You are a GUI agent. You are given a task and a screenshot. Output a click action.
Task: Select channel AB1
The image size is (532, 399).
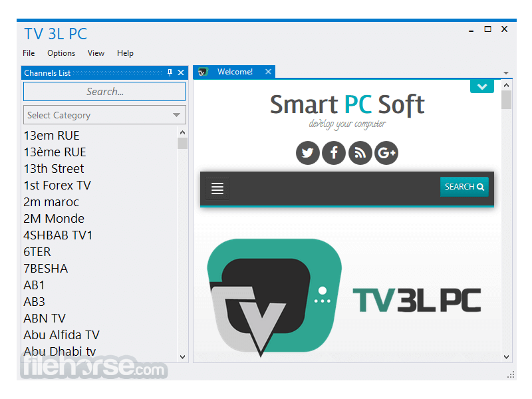(34, 285)
